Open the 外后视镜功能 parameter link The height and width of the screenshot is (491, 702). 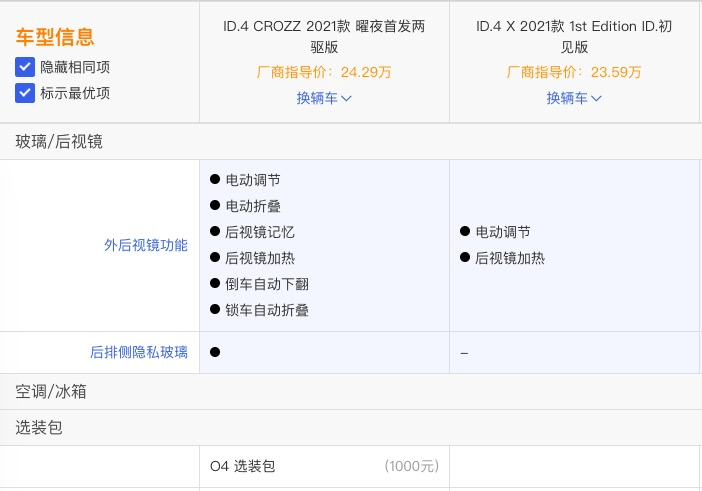[x=146, y=245]
